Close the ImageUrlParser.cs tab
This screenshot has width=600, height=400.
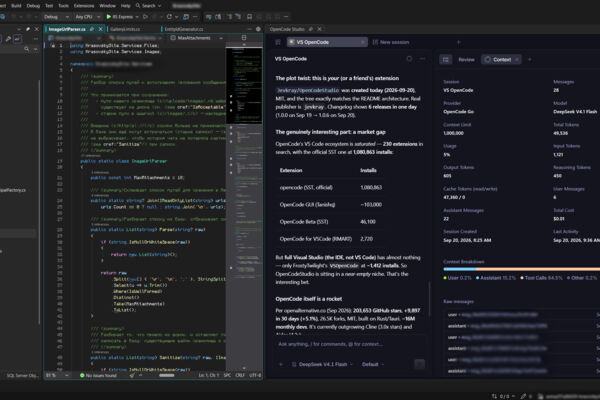(101, 29)
